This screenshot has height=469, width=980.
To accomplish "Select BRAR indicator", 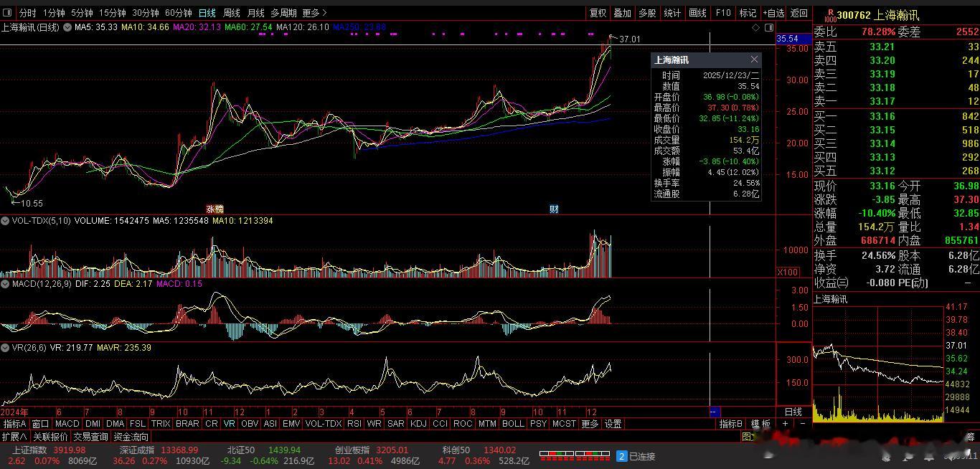I will (x=187, y=424).
